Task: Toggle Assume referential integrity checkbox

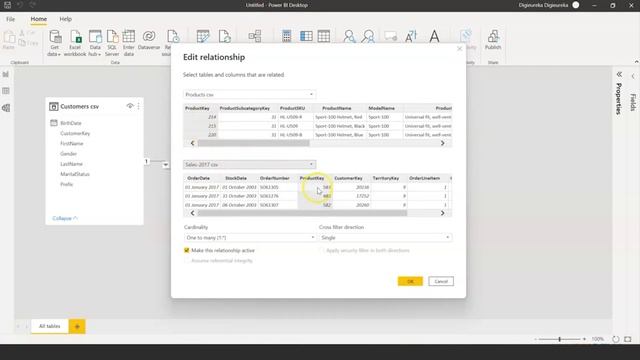Action: pyautogui.click(x=187, y=260)
